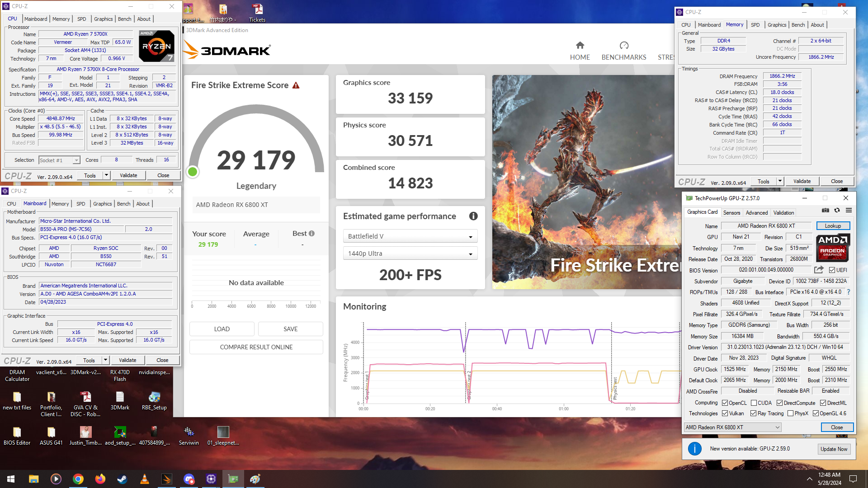Open the GVA CV & DISC PDF icon
Screen dimensions: 868x488
85,404
